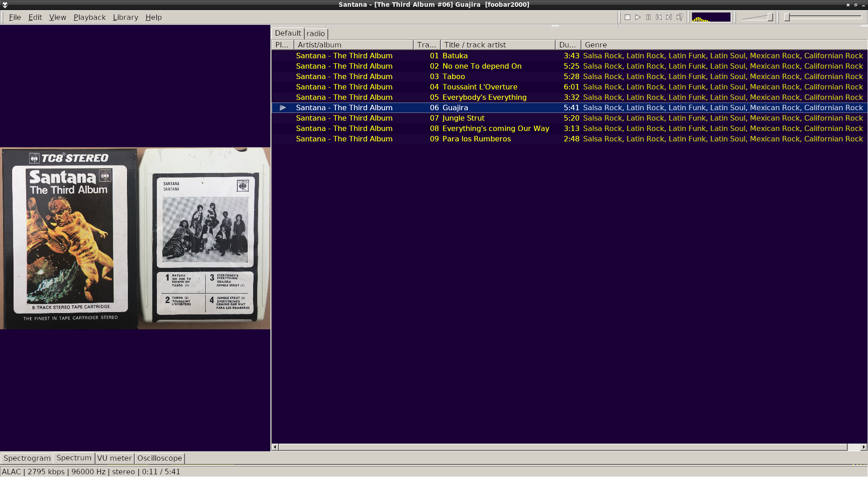Switch to the radio playlist tab
This screenshot has width=868, height=477.
point(316,33)
